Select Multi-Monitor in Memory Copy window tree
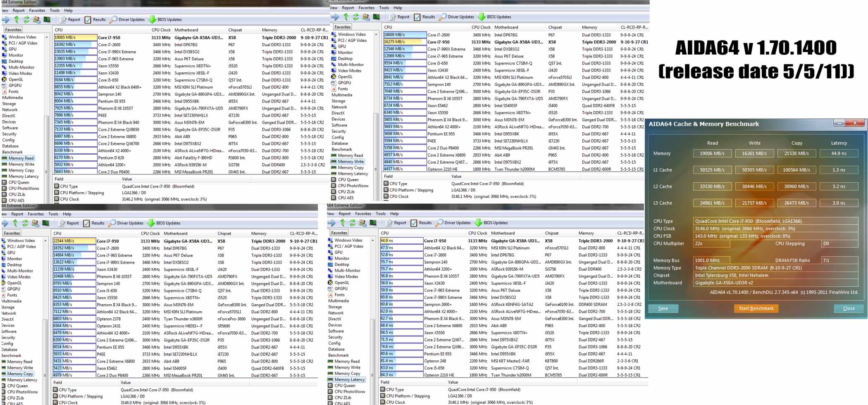 click(20, 271)
